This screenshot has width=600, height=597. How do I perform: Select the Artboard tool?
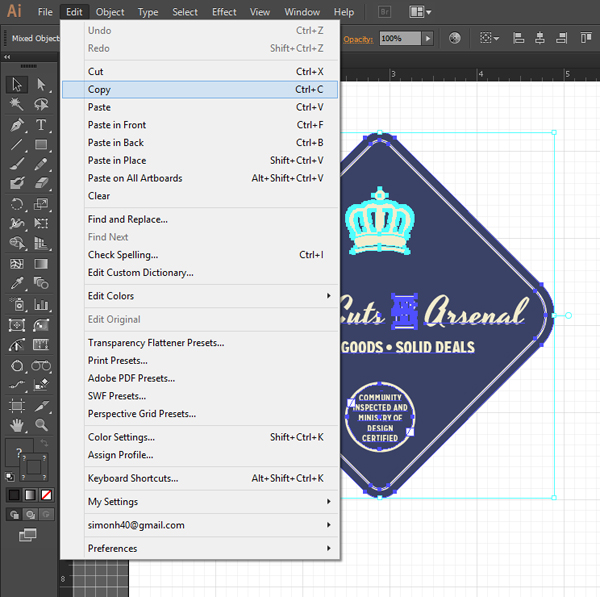point(17,406)
